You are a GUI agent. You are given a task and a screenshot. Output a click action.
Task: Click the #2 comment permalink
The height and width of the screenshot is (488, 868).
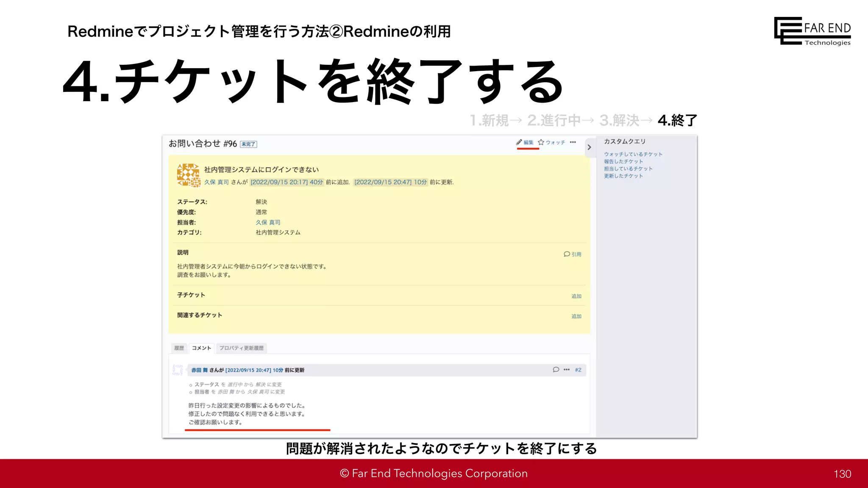[x=578, y=370]
